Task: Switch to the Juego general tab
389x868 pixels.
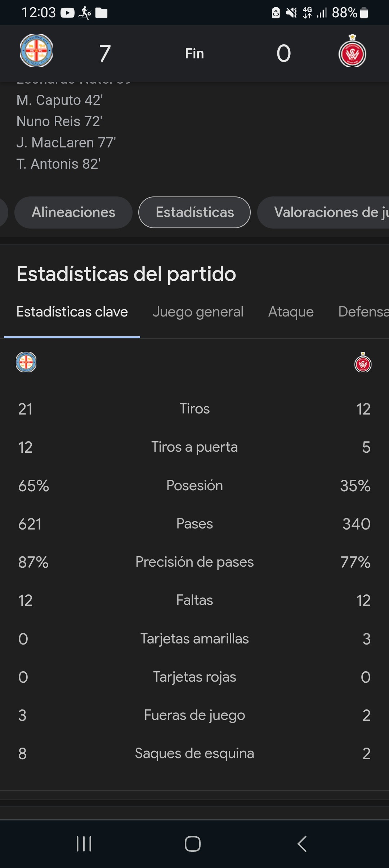Action: 198,312
